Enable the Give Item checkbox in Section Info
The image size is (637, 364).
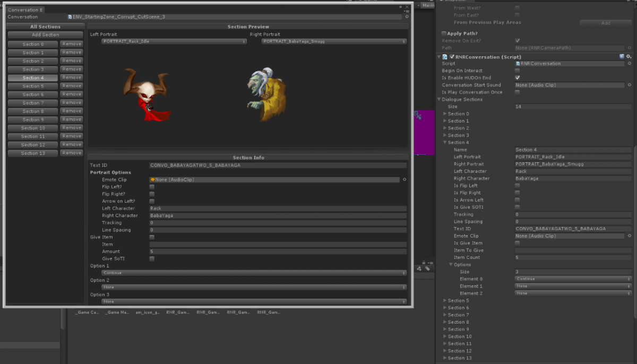(x=152, y=237)
